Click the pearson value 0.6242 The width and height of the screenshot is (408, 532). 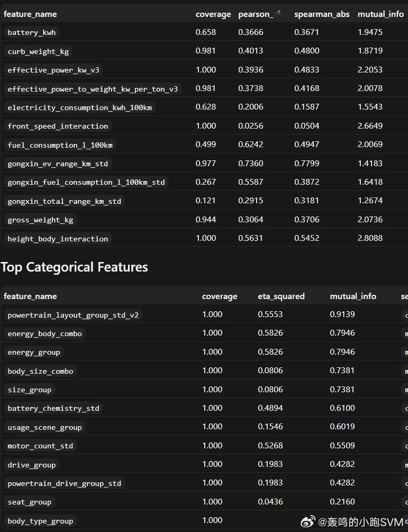251,145
